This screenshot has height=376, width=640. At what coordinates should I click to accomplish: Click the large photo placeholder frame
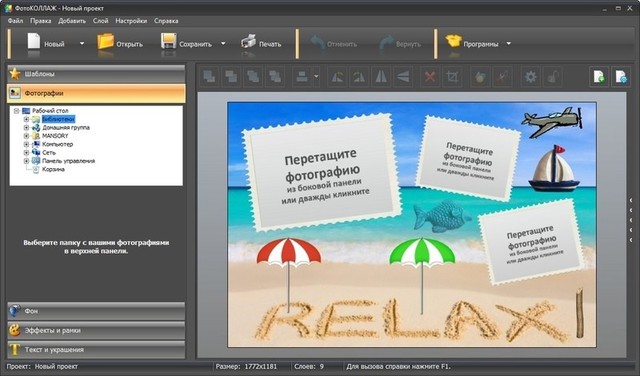(x=322, y=171)
